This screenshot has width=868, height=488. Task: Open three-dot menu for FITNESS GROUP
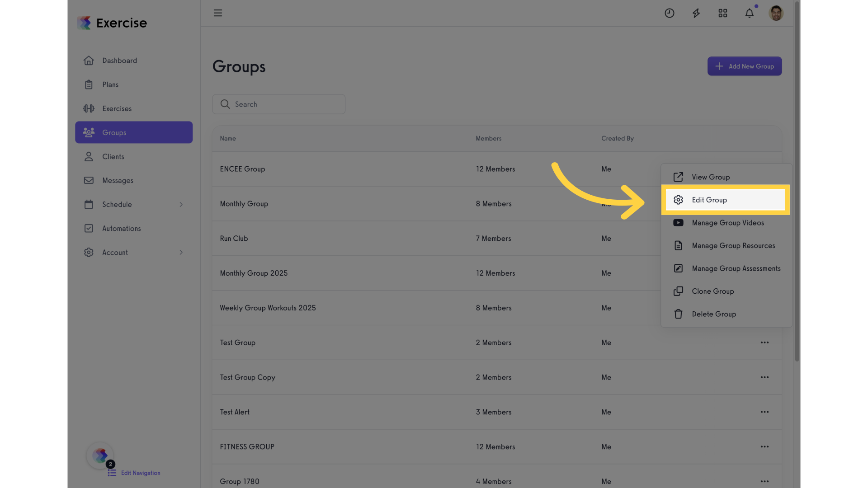(764, 446)
